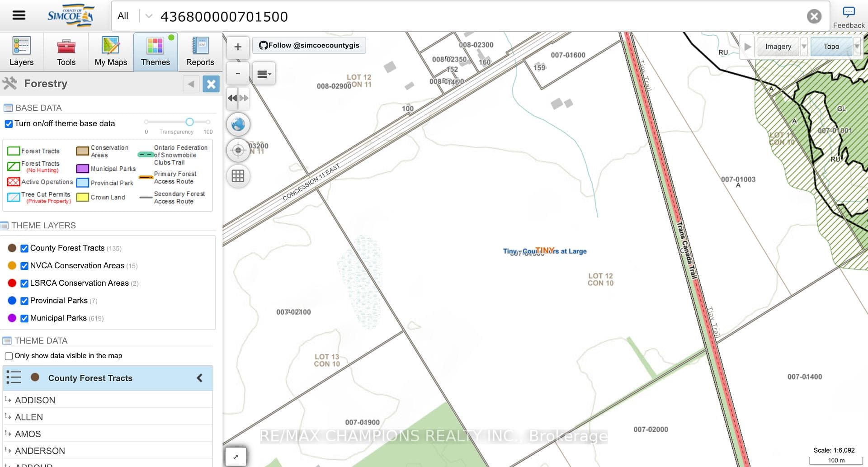Zoom out with the minus button
868x467 pixels.
[x=238, y=73]
